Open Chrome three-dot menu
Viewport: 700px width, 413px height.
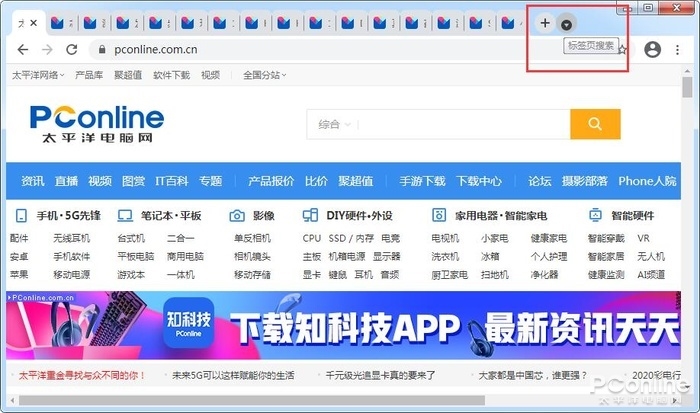[680, 49]
